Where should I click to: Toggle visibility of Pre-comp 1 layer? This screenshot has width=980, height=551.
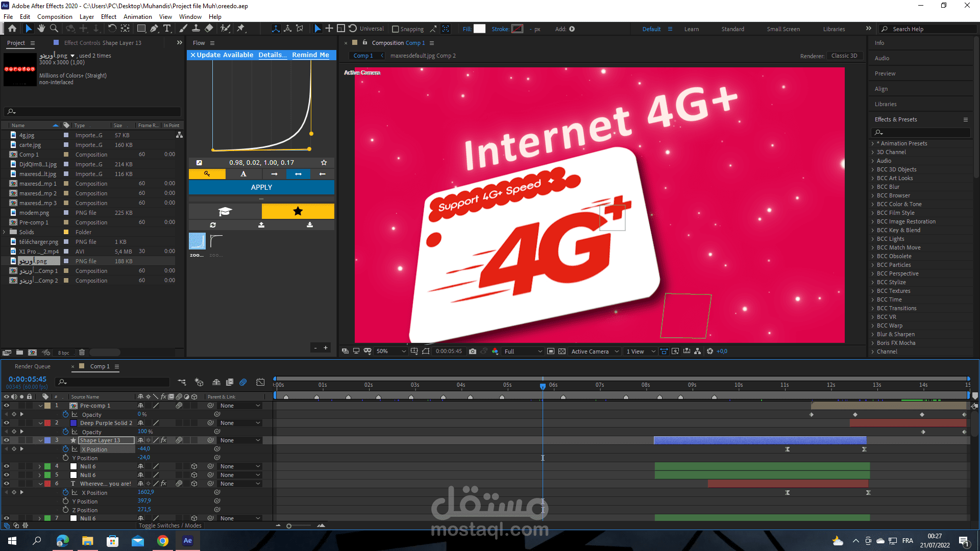(7, 406)
